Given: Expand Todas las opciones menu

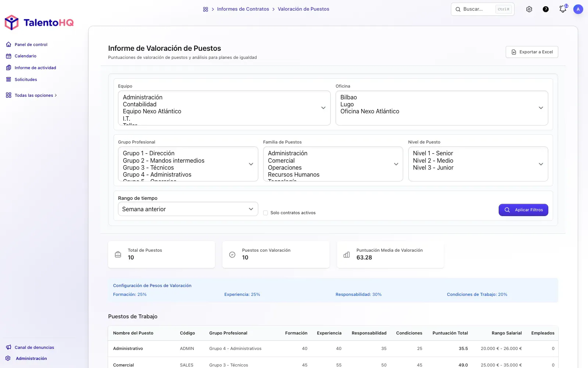Looking at the screenshot, I should coord(36,95).
